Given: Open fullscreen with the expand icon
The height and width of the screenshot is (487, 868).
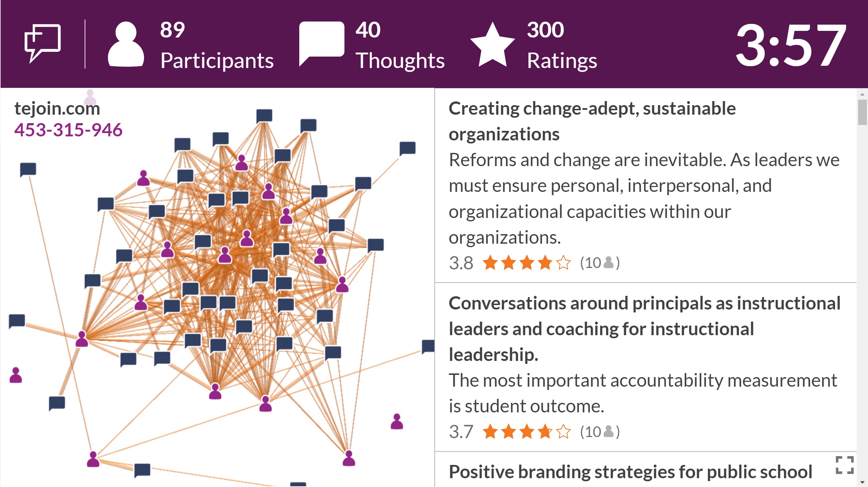Looking at the screenshot, I should 845,465.
